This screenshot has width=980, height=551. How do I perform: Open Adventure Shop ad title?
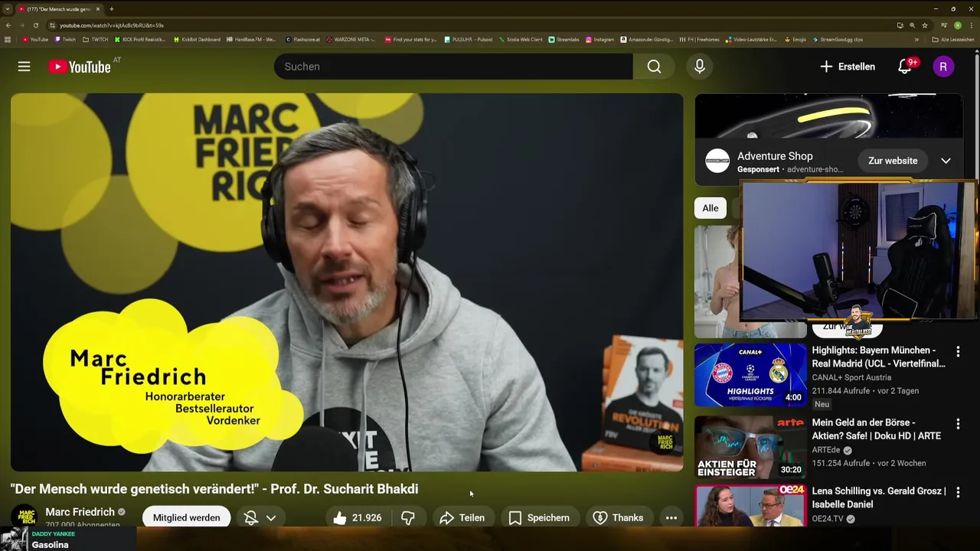(775, 156)
